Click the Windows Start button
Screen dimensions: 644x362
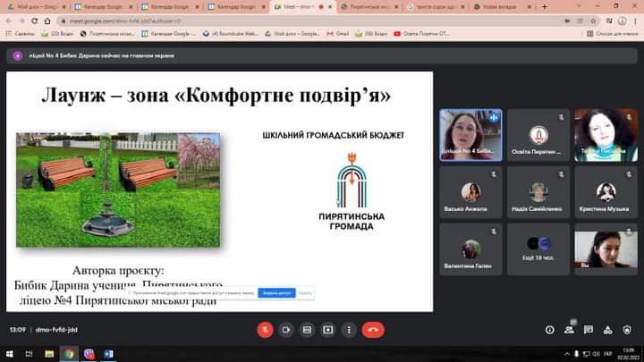click(x=8, y=354)
